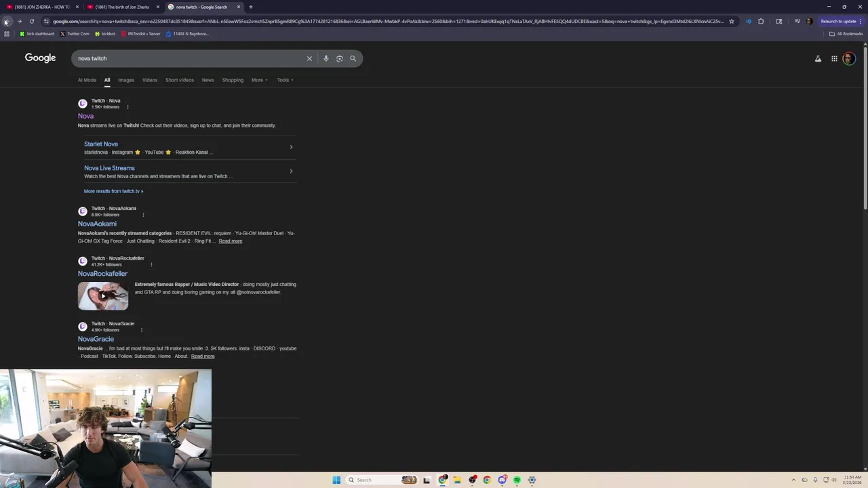The image size is (868, 488).
Task: Click Read more under NovaAokami result
Action: coord(230,241)
